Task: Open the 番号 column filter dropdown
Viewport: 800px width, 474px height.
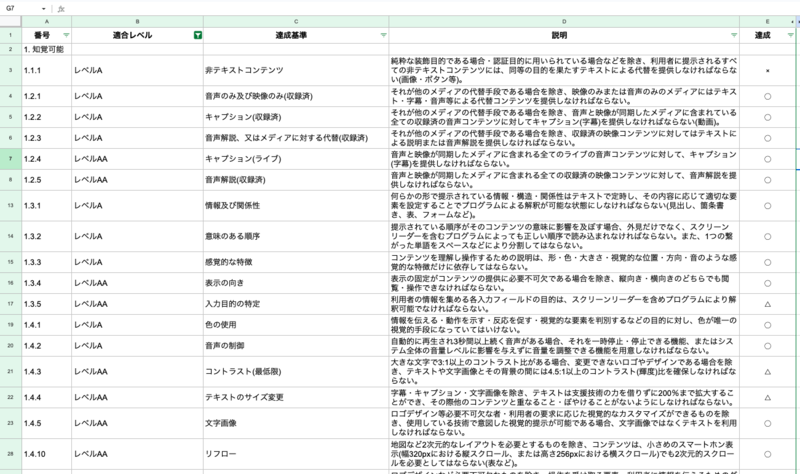Action: tap(66, 35)
